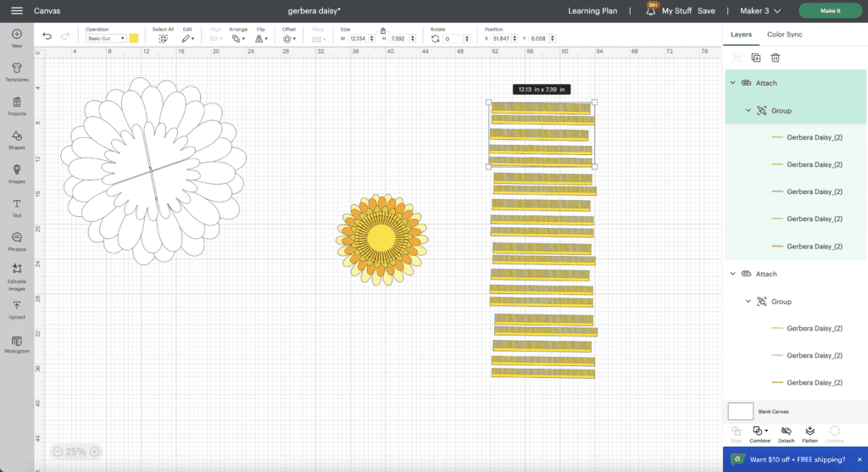Duplicate the selected layer

(755, 58)
